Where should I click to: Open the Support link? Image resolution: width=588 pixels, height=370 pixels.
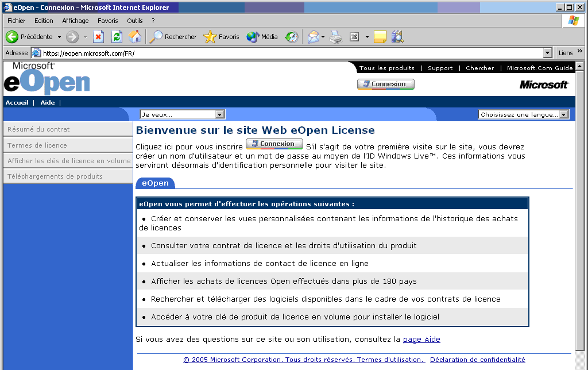[x=440, y=68]
